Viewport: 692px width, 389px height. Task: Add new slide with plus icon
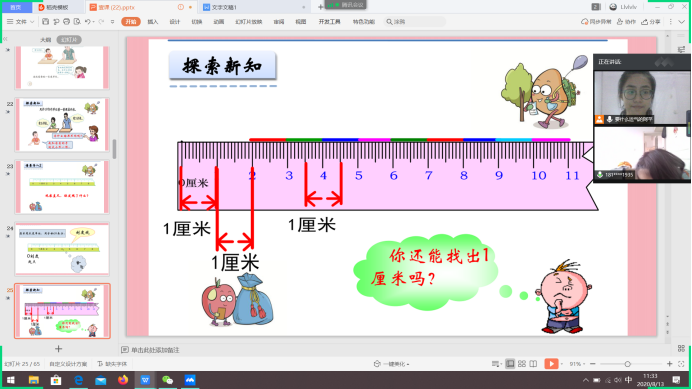tap(58, 349)
